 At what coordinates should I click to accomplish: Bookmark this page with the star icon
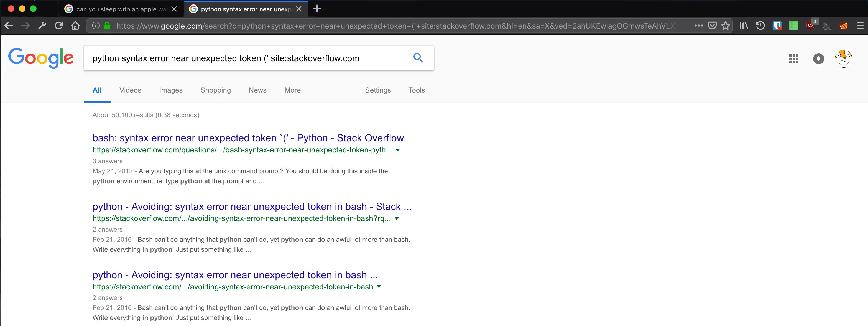tap(726, 26)
